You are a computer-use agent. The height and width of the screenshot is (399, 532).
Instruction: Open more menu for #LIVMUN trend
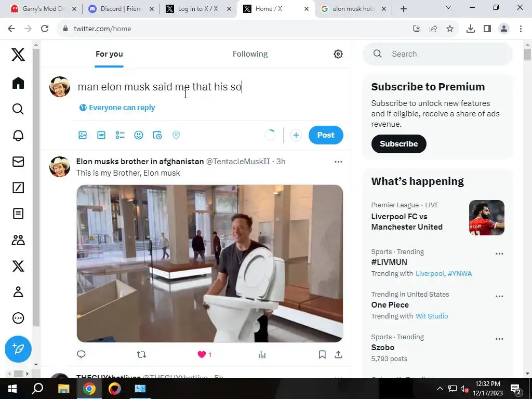pos(499,254)
